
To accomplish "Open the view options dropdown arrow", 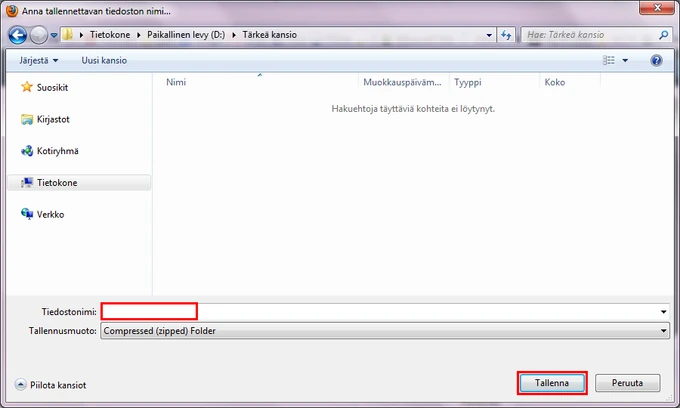I will [625, 60].
